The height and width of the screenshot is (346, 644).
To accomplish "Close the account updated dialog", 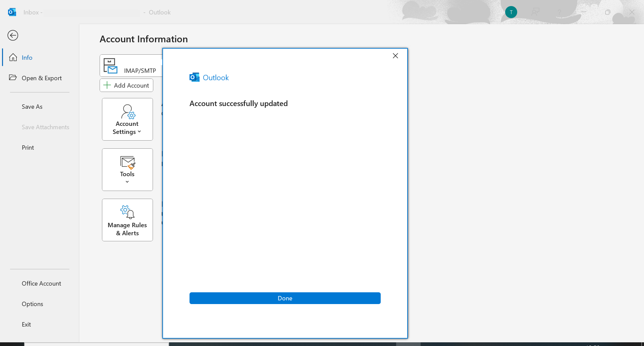I will click(x=395, y=56).
